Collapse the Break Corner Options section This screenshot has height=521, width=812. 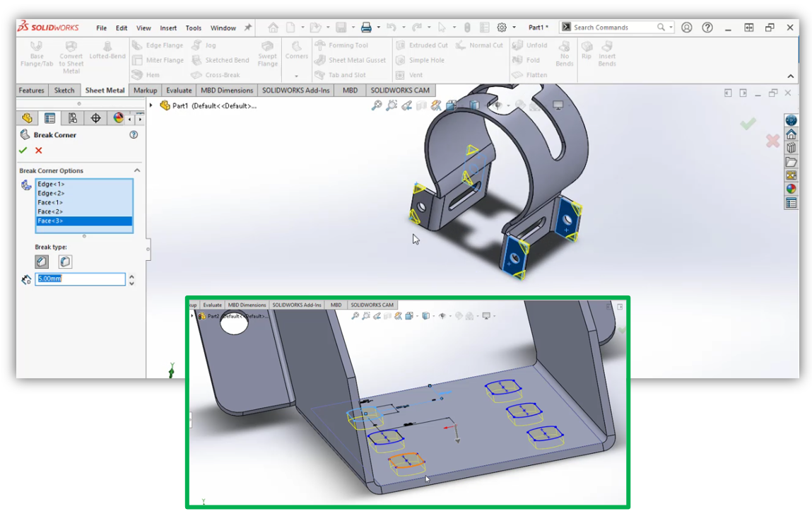pos(137,170)
